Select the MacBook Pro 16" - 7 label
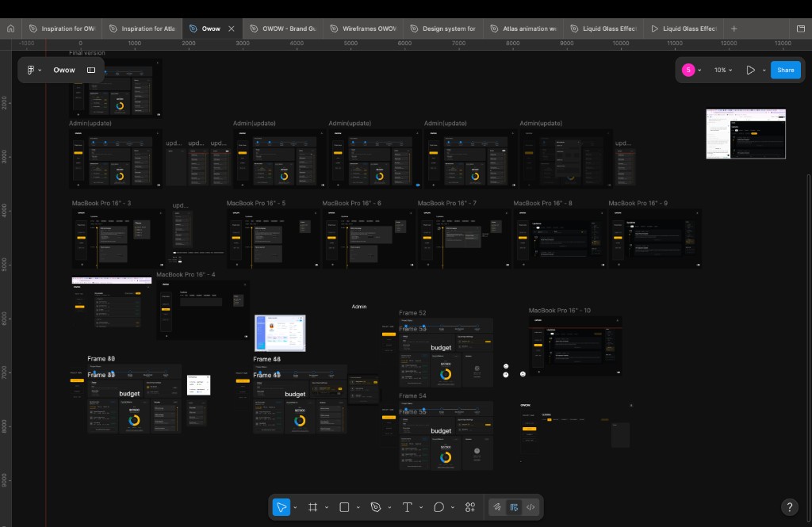 pos(447,203)
